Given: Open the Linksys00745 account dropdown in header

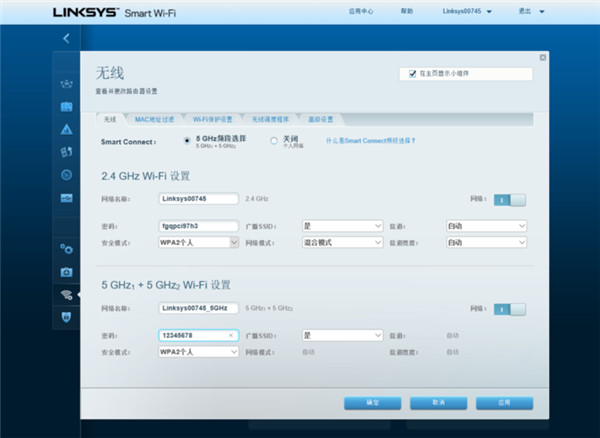Looking at the screenshot, I should (467, 11).
